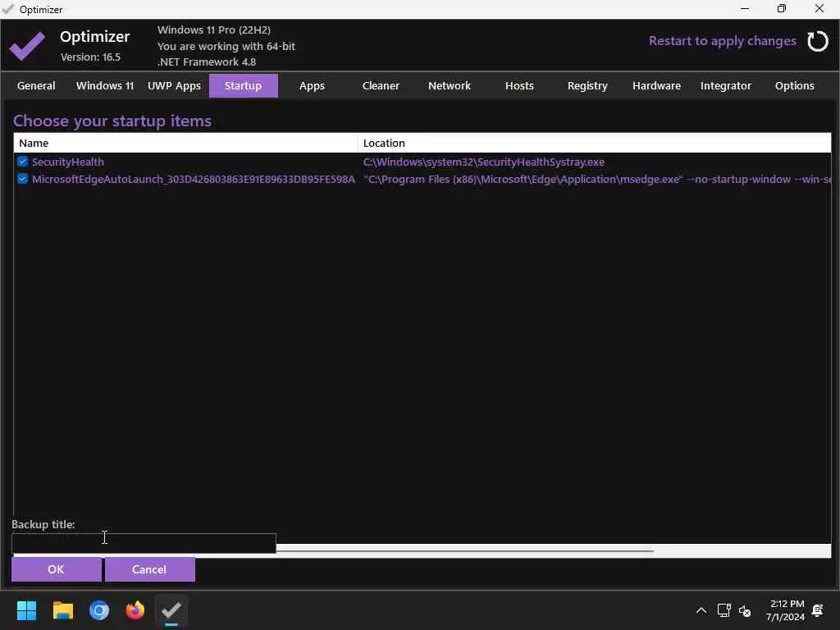Select the MicrosoftEdgeAutoLaunch name text

pos(194,179)
